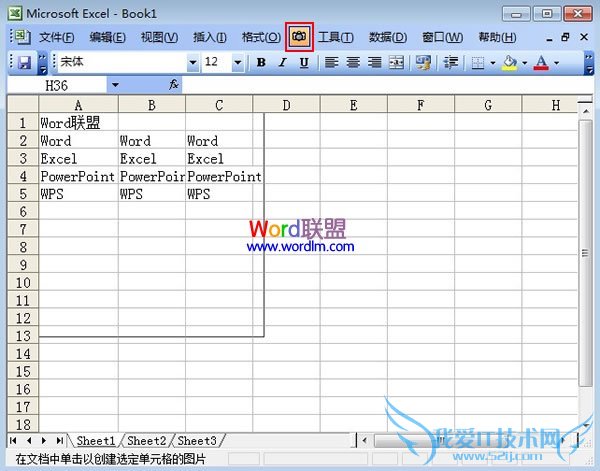Click the formula bar input area
Viewport: 600px width, 471px height.
(x=387, y=85)
